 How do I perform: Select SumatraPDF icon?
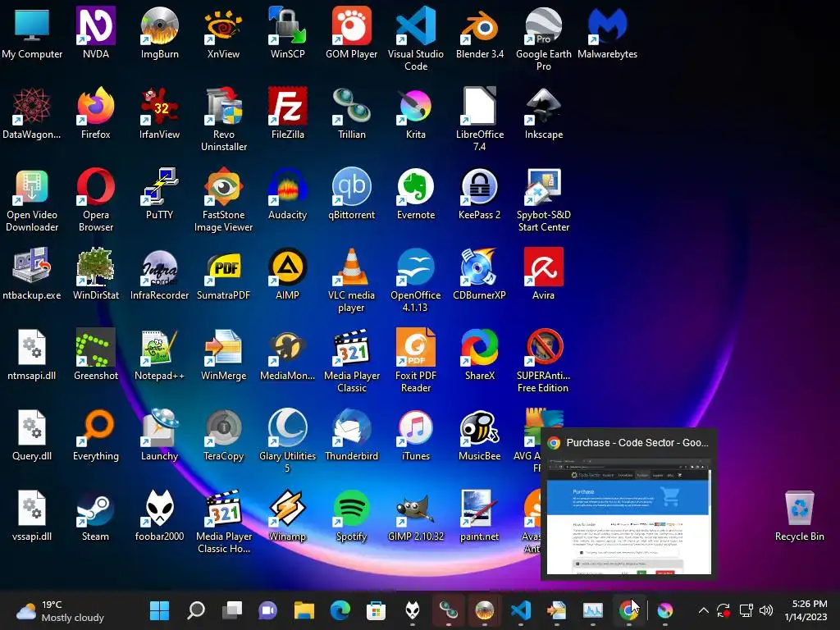click(223, 274)
